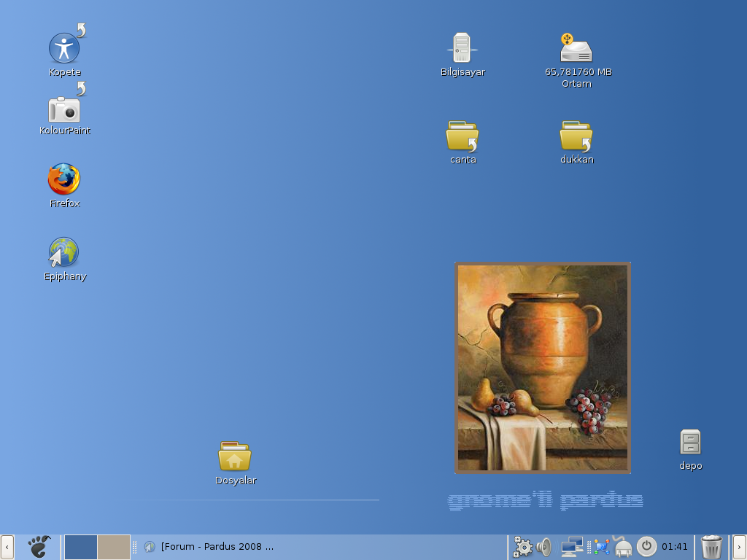Launch KolourPaint from the desktop
This screenshot has height=560, width=747.
(64, 109)
